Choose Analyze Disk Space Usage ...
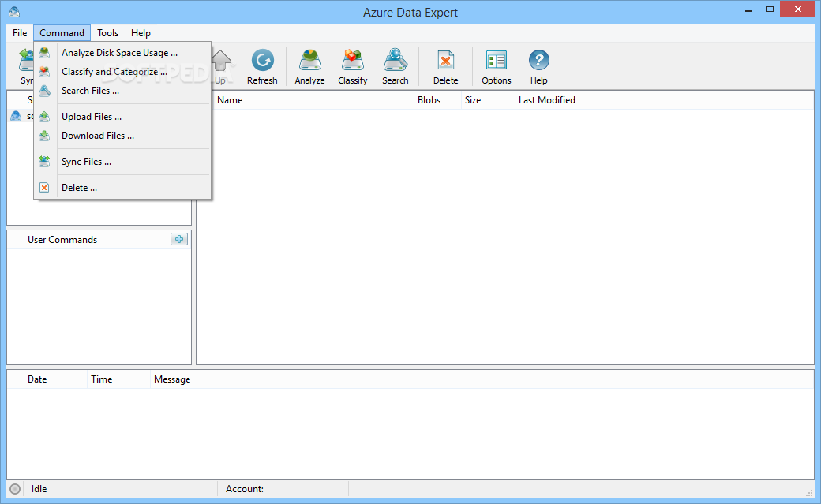The image size is (821, 504). click(122, 52)
